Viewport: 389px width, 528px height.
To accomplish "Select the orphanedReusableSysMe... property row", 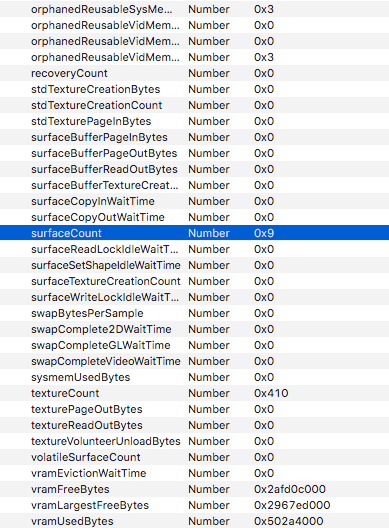I will [194, 9].
